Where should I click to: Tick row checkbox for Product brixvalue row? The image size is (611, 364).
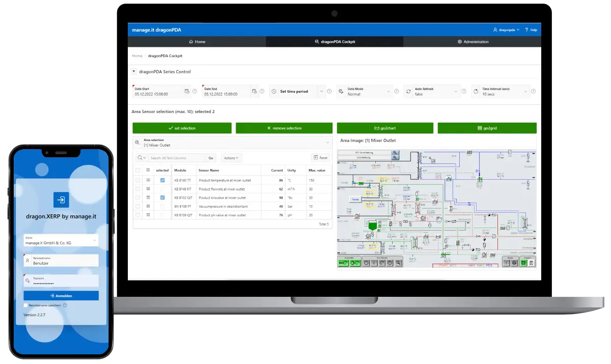(138, 198)
